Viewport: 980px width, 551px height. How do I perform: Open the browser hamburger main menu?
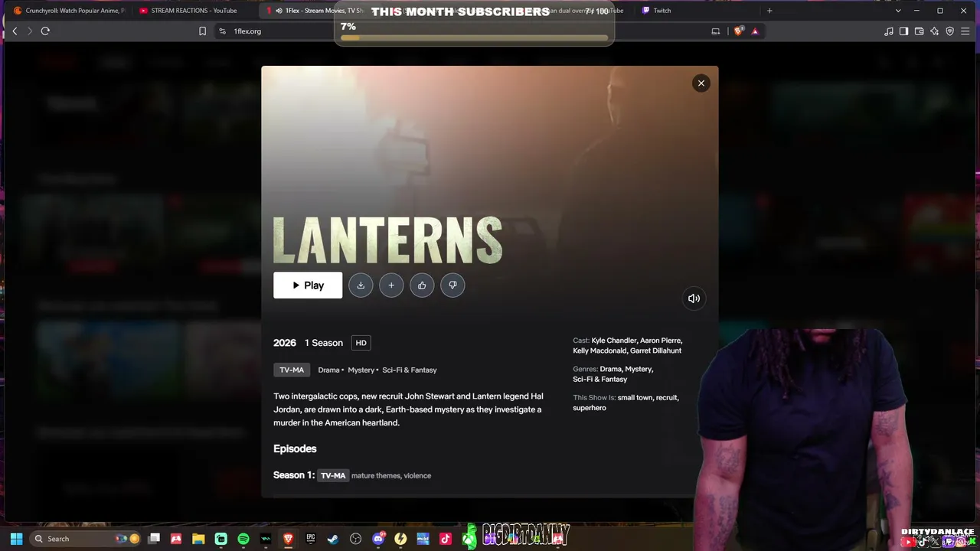click(x=965, y=31)
